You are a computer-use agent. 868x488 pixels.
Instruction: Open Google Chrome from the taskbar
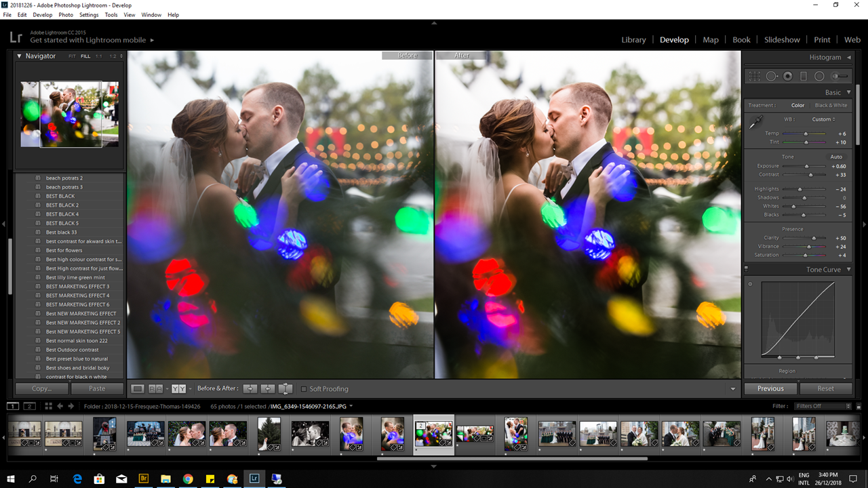188,479
